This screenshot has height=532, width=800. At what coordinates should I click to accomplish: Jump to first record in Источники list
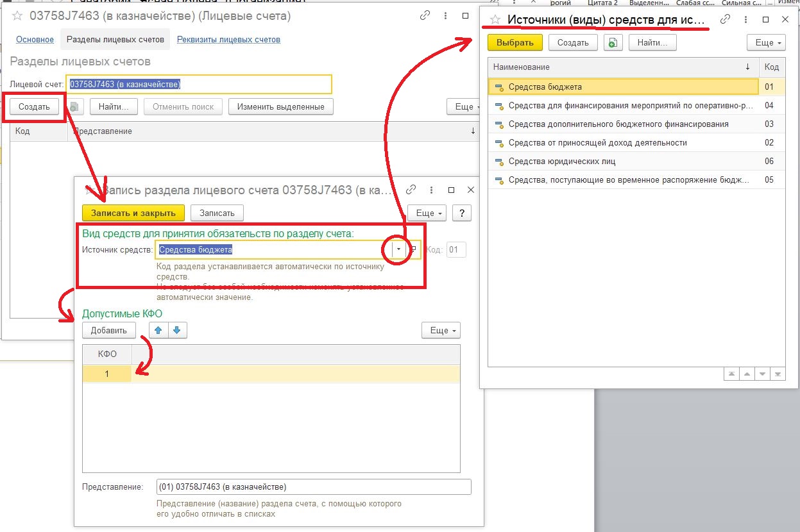click(x=731, y=374)
